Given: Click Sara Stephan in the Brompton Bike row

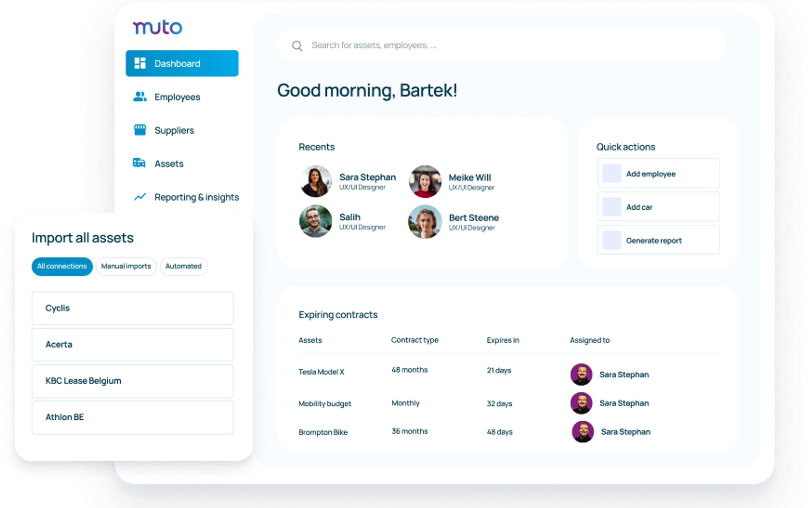Looking at the screenshot, I should coord(625,432).
